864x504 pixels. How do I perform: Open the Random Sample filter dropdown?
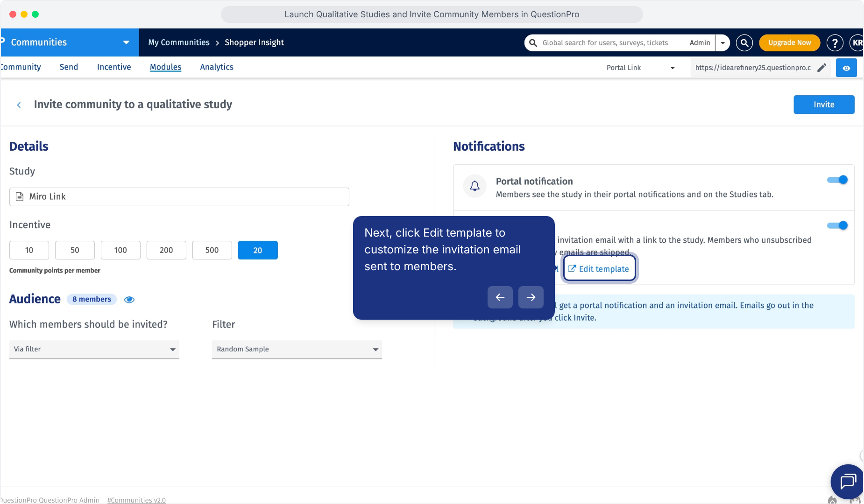pyautogui.click(x=297, y=349)
